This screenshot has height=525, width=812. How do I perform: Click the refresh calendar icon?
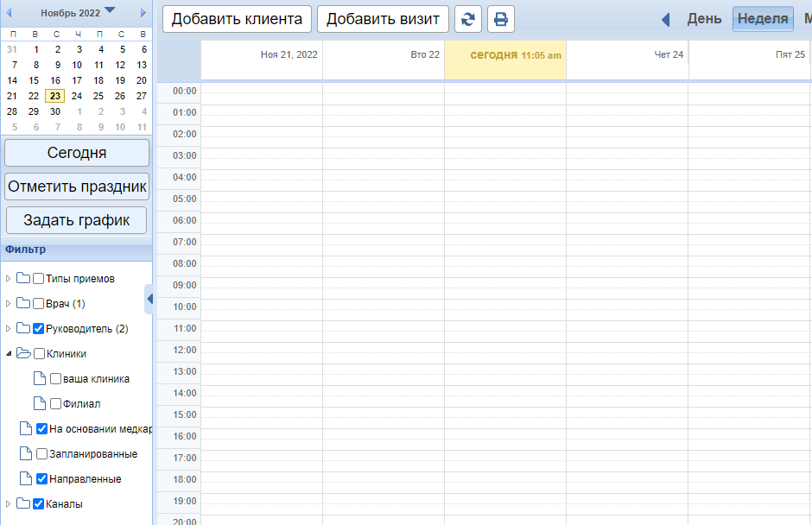click(x=467, y=19)
